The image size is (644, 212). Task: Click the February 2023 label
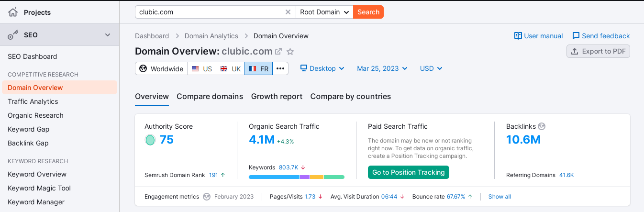pos(234,197)
